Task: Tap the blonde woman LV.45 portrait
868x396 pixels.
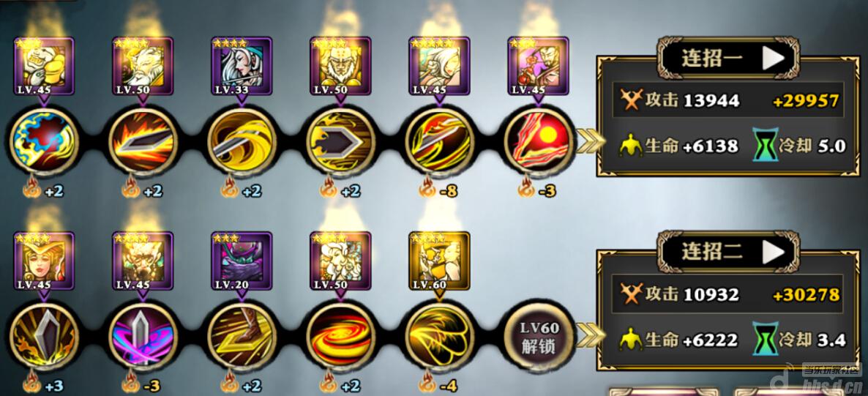Action: click(44, 262)
